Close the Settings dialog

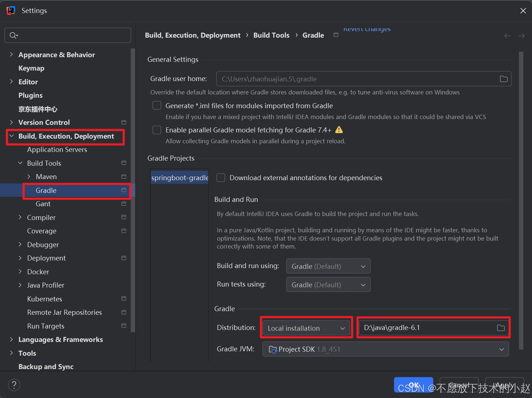523,10
